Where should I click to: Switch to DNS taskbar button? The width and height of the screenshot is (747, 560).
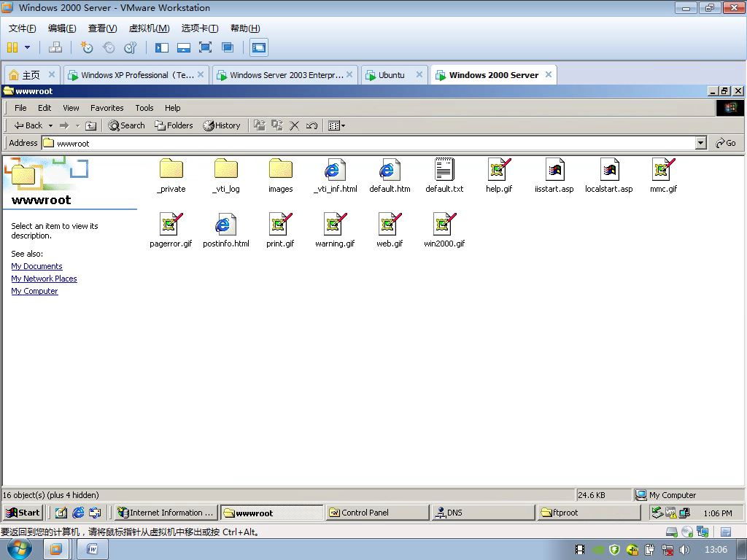pos(483,513)
